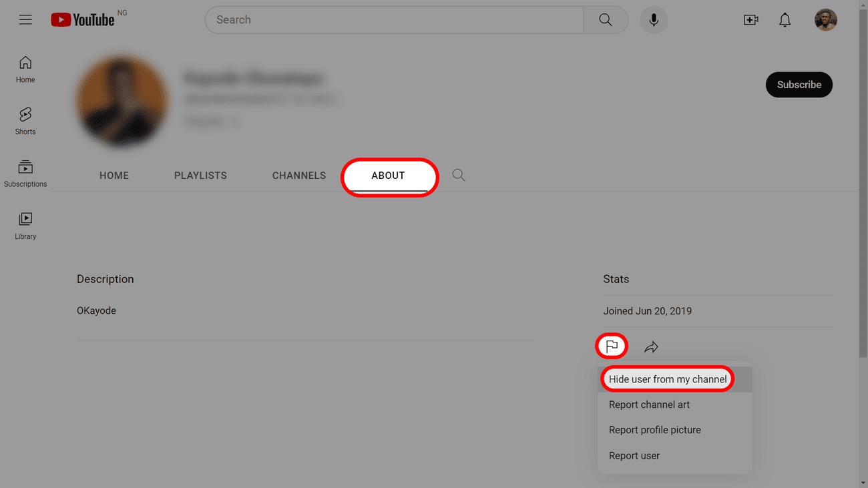868x488 pixels.
Task: Open the Create video icon
Action: click(x=750, y=20)
